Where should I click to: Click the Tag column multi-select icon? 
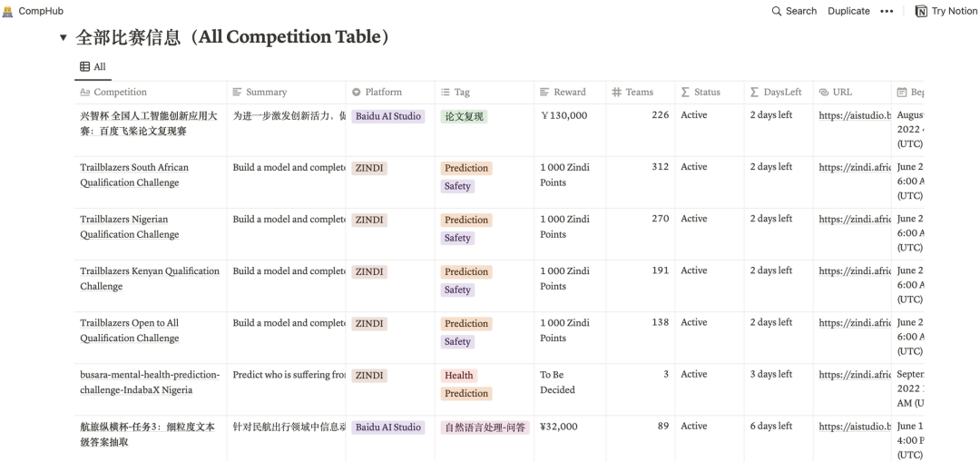coord(445,92)
